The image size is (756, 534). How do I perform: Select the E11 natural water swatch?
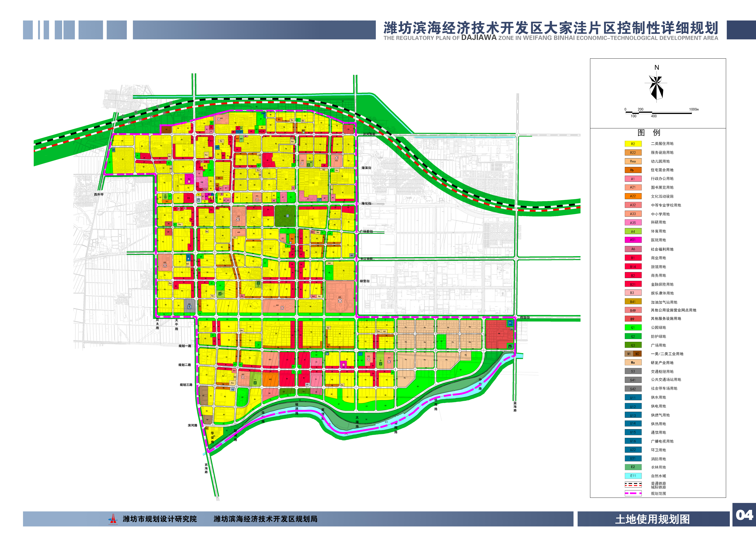[x=633, y=476]
